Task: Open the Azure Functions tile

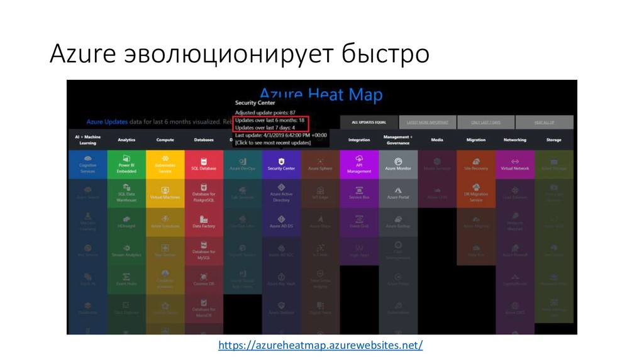Action: (165, 222)
